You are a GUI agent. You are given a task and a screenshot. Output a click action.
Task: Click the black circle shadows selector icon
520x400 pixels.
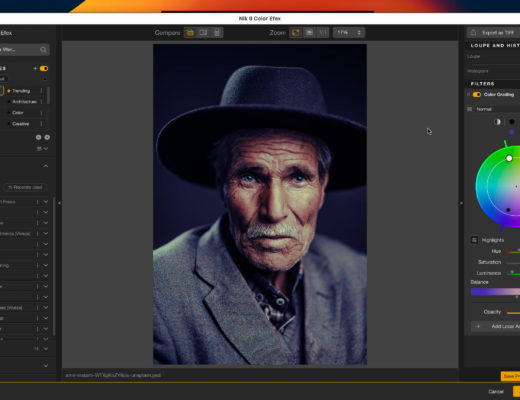pyautogui.click(x=512, y=122)
